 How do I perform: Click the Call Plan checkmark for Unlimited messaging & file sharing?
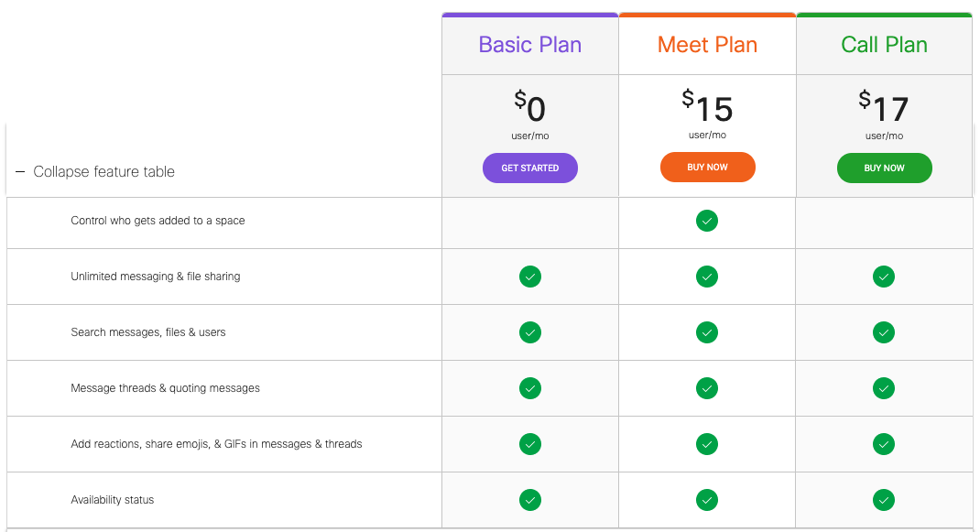[883, 277]
